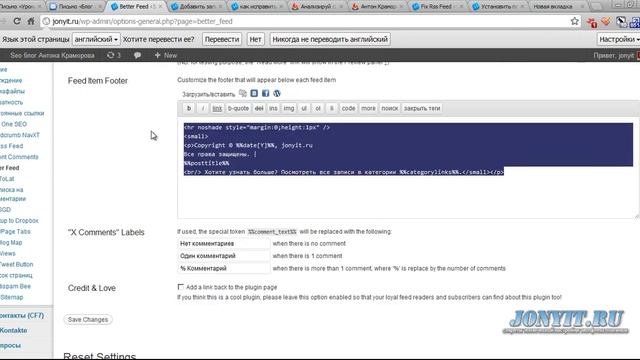640x360 pixels.
Task: Click the WordPress insert icon
Action: point(277,93)
